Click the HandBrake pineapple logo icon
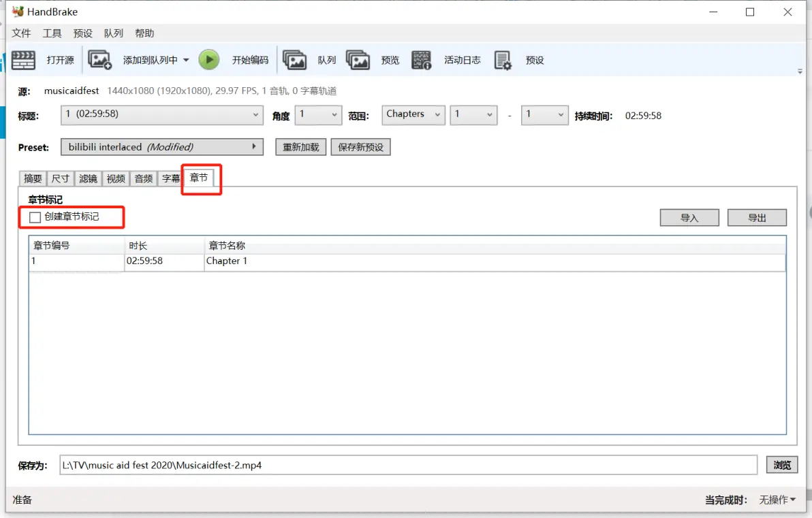Viewport: 812px width, 518px height. pos(18,12)
